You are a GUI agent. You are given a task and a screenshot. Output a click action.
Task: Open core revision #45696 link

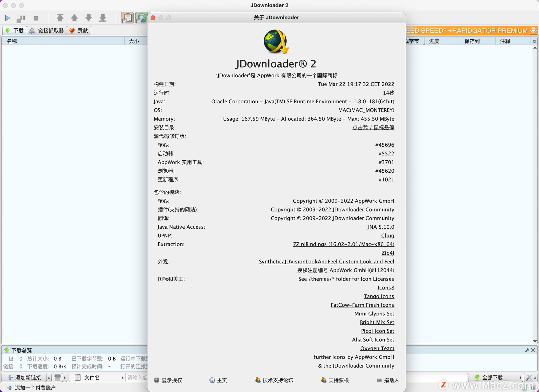pos(385,145)
